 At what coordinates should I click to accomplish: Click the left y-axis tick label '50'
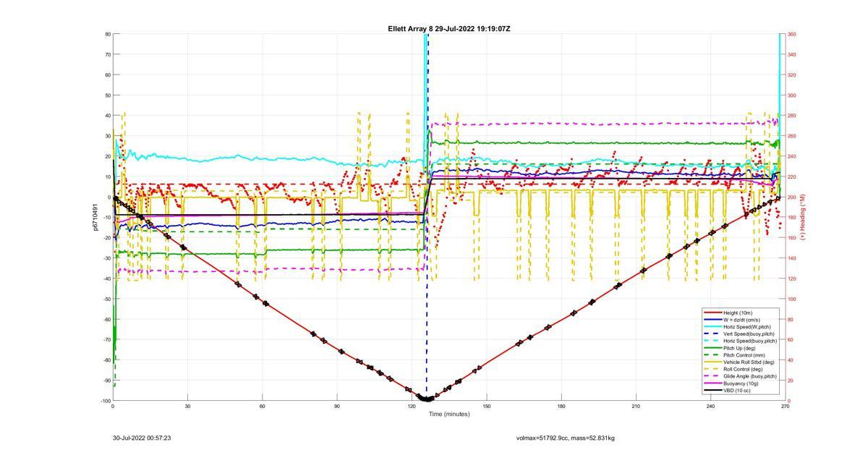[x=108, y=95]
